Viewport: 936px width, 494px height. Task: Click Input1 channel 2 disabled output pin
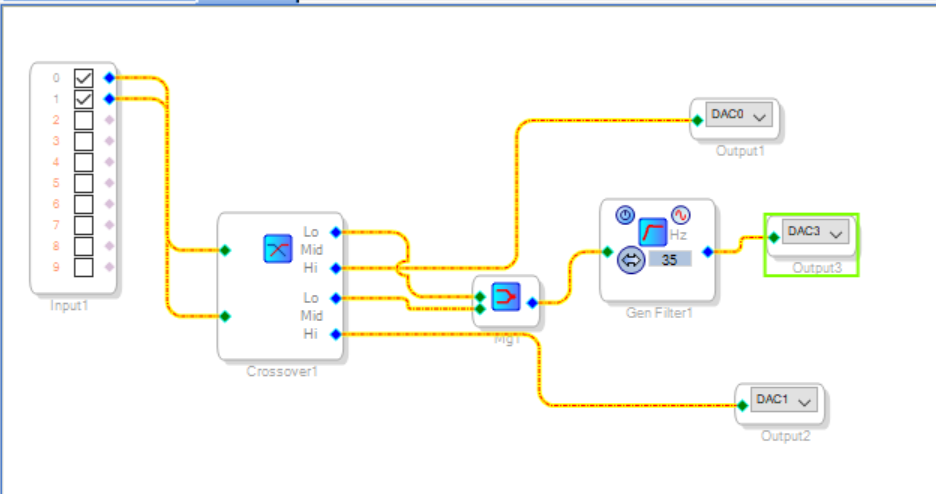click(109, 120)
